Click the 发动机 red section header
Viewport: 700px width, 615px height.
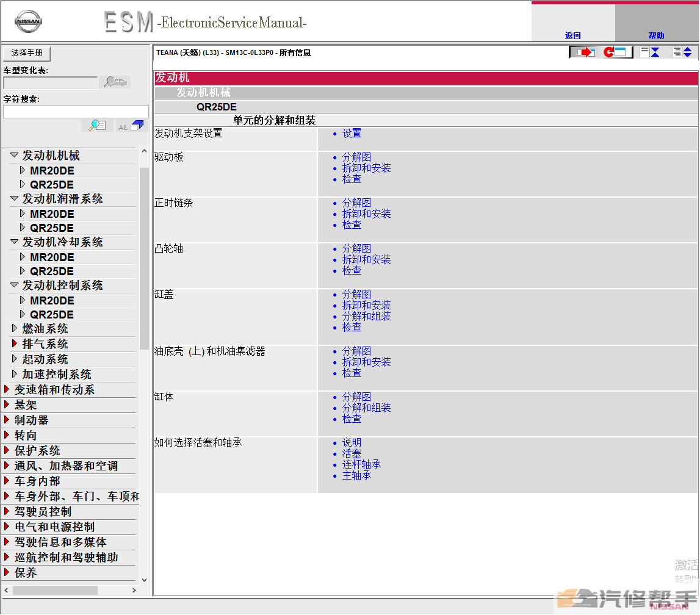[426, 77]
